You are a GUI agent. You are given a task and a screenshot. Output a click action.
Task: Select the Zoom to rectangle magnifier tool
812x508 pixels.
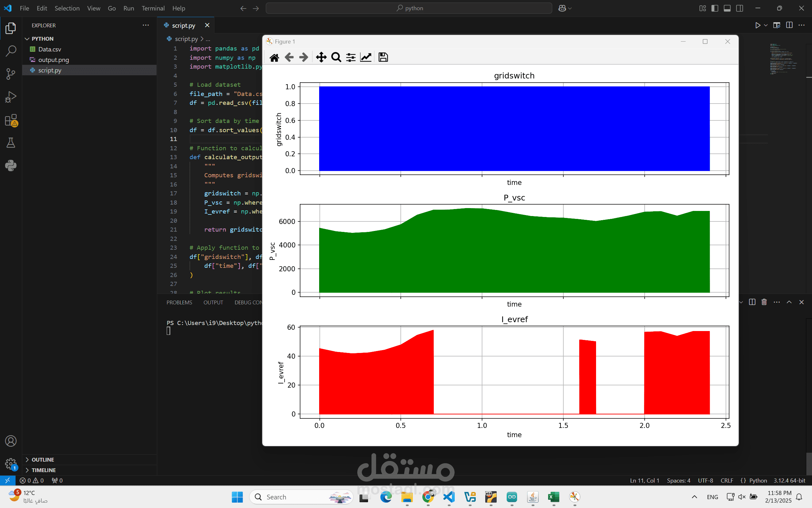tap(336, 57)
